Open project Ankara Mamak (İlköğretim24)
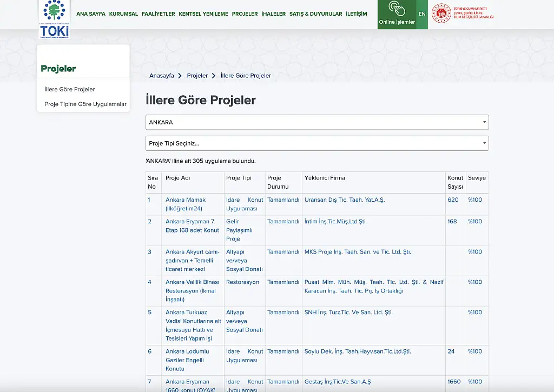This screenshot has height=392, width=554. [186, 204]
